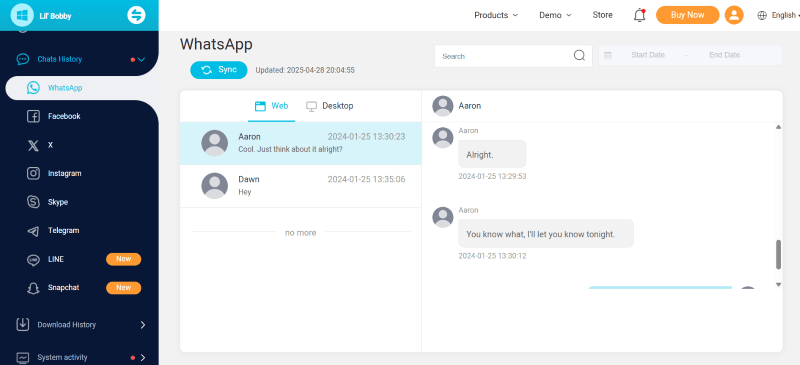
Task: Click the Buy Now button
Action: click(687, 15)
